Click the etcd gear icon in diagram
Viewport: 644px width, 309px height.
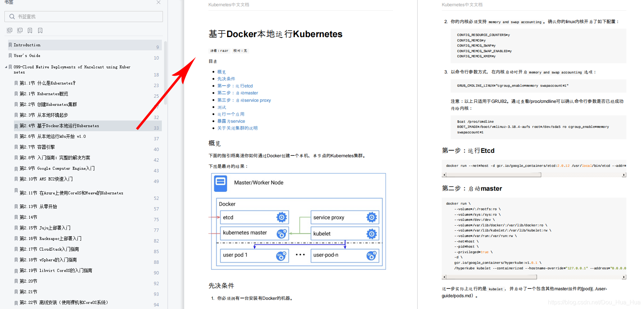coord(281,218)
